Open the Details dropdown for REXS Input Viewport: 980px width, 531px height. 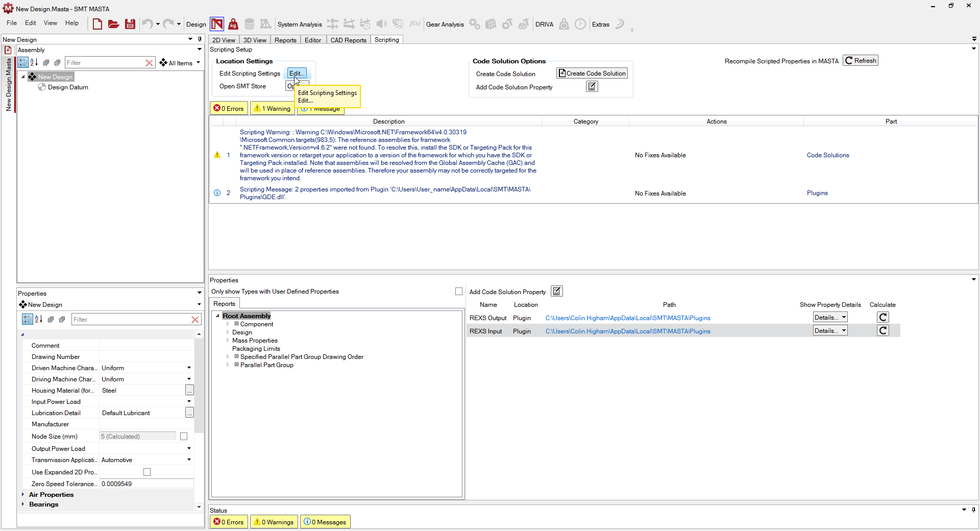coord(830,331)
